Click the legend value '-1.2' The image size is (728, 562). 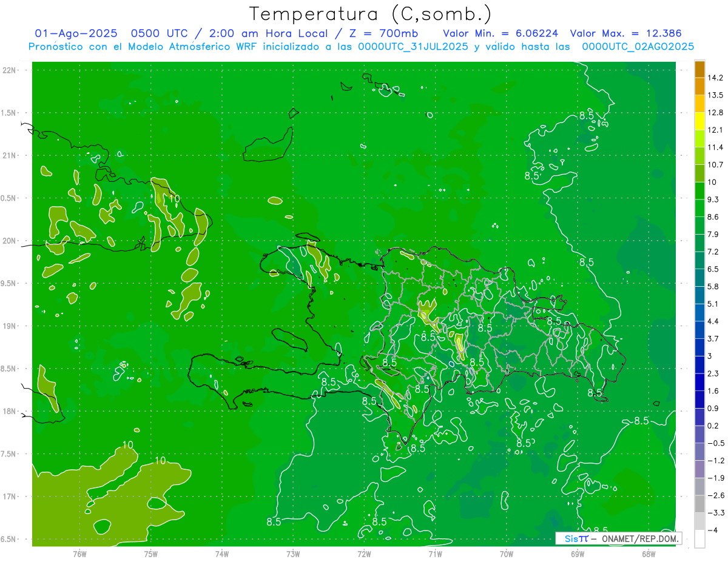point(716,461)
